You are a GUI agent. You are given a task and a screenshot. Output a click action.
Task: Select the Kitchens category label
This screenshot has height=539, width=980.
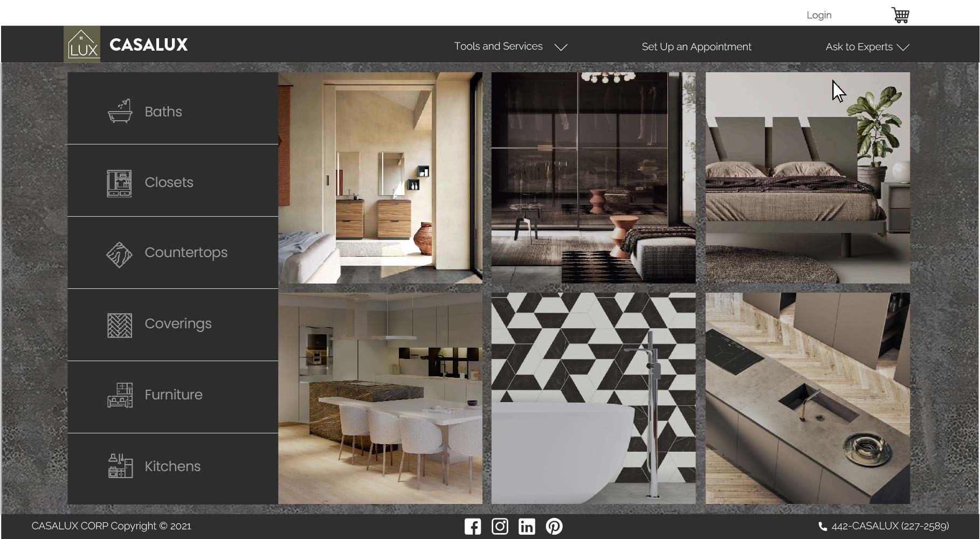click(x=172, y=466)
